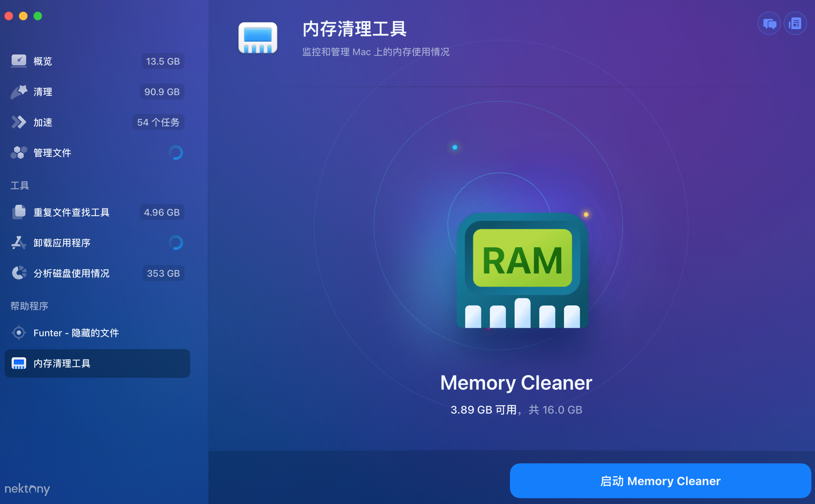Click the 353 GB badge
Image resolution: width=815 pixels, height=504 pixels.
[x=163, y=273]
